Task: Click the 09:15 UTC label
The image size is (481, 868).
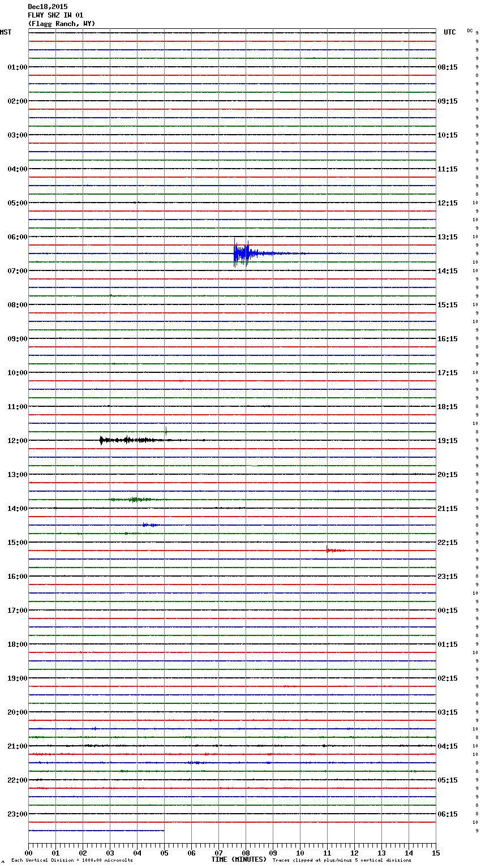Action: (x=448, y=101)
